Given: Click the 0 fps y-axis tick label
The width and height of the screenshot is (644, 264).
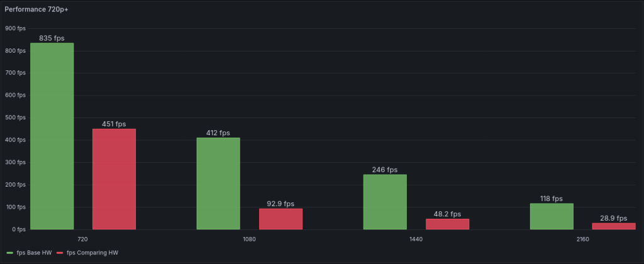Looking at the screenshot, I should tap(18, 229).
